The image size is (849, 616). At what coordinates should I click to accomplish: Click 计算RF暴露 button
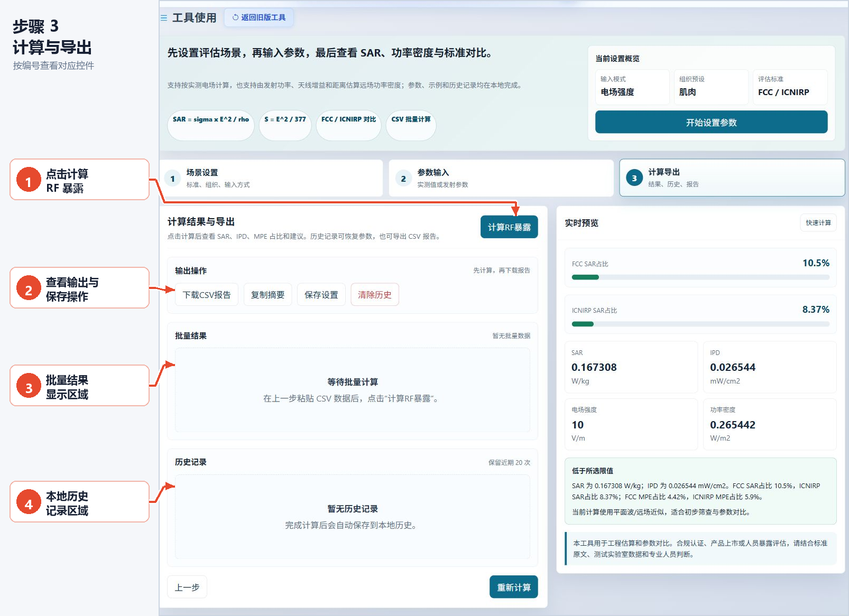point(509,227)
